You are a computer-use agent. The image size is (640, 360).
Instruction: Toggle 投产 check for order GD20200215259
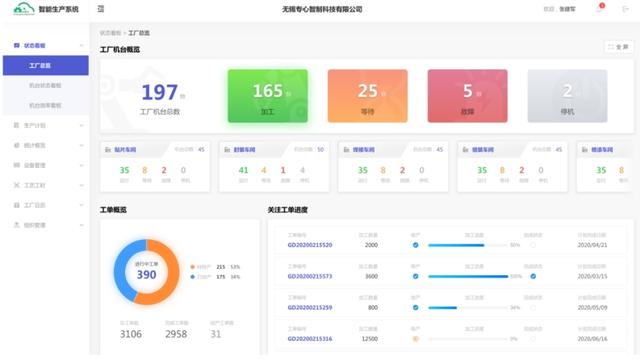pos(416,307)
